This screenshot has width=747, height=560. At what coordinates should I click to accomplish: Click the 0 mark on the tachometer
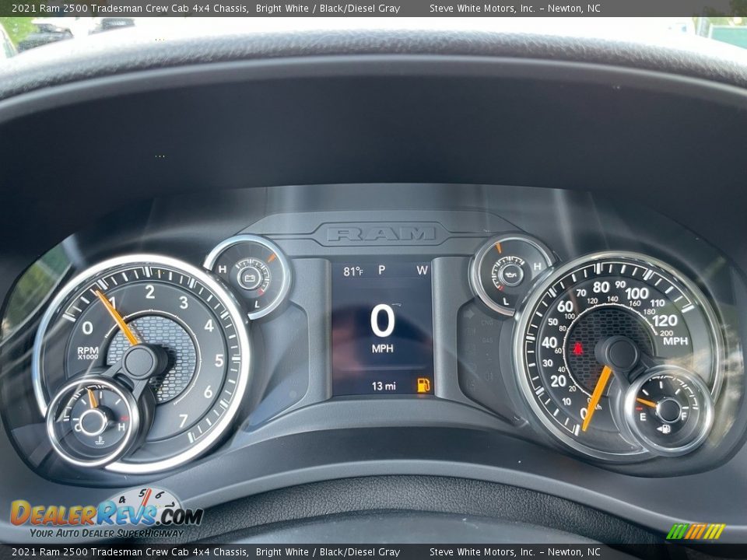tap(87, 327)
